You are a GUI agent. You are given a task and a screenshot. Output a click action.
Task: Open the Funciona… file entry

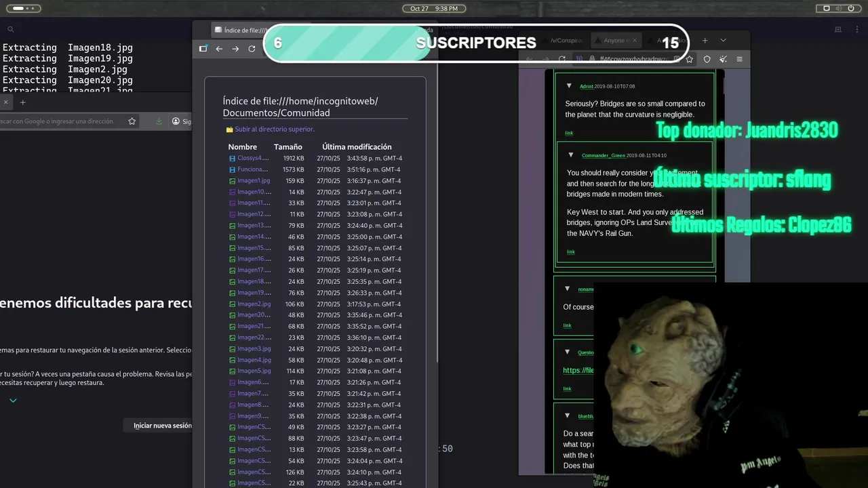coord(252,169)
